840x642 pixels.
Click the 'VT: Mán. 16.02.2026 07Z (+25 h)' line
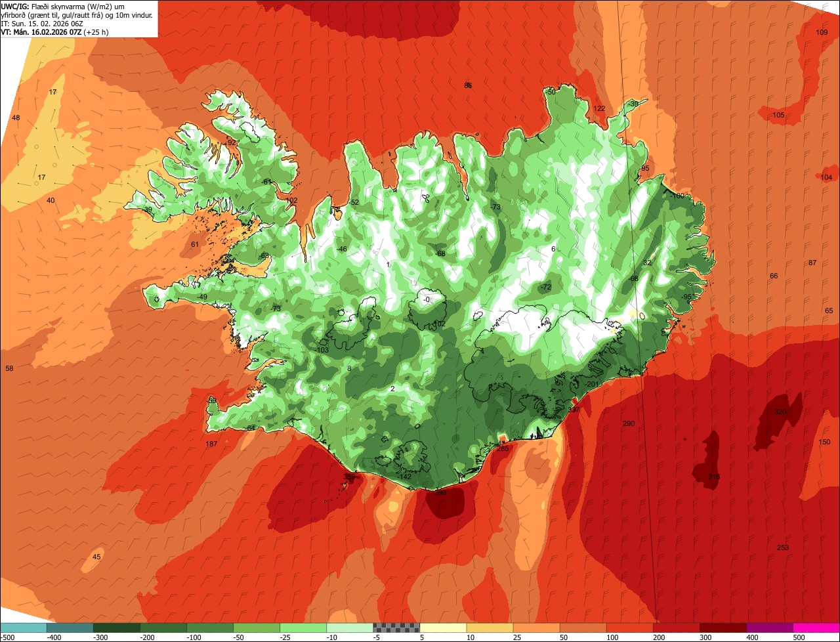pyautogui.click(x=55, y=32)
